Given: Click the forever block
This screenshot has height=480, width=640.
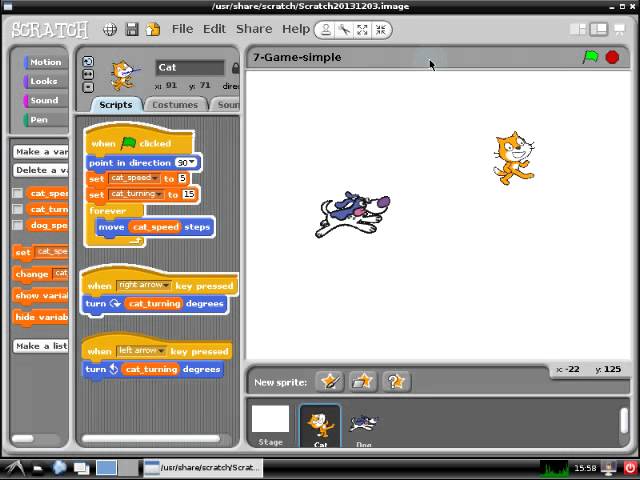Looking at the screenshot, I should [108, 211].
